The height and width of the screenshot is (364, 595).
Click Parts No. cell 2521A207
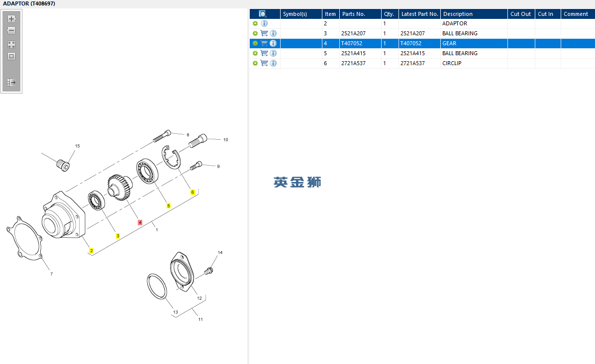(360, 33)
